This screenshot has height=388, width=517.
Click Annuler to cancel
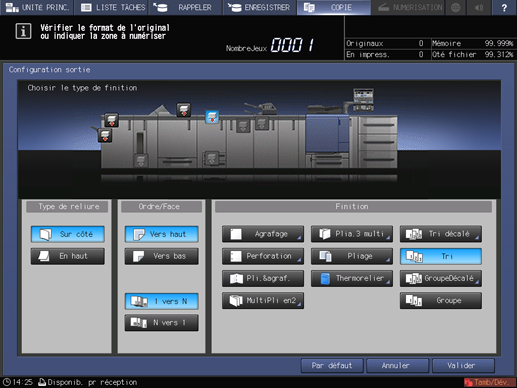point(397,366)
